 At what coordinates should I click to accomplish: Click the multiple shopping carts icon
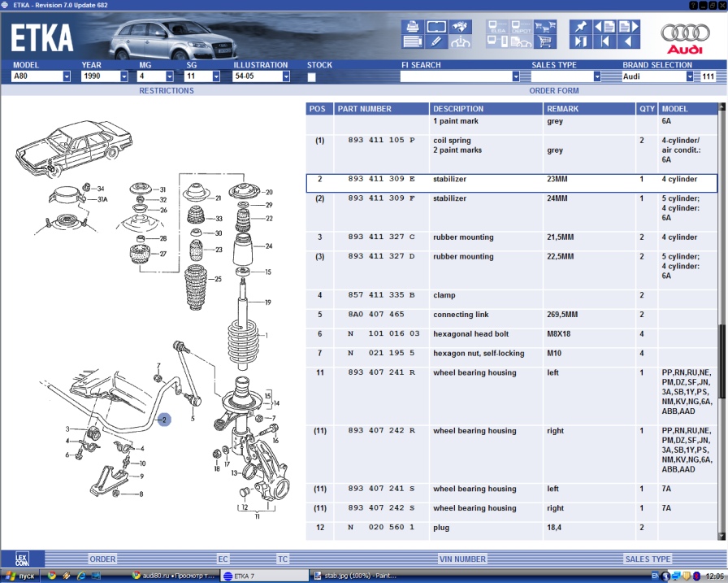click(544, 26)
